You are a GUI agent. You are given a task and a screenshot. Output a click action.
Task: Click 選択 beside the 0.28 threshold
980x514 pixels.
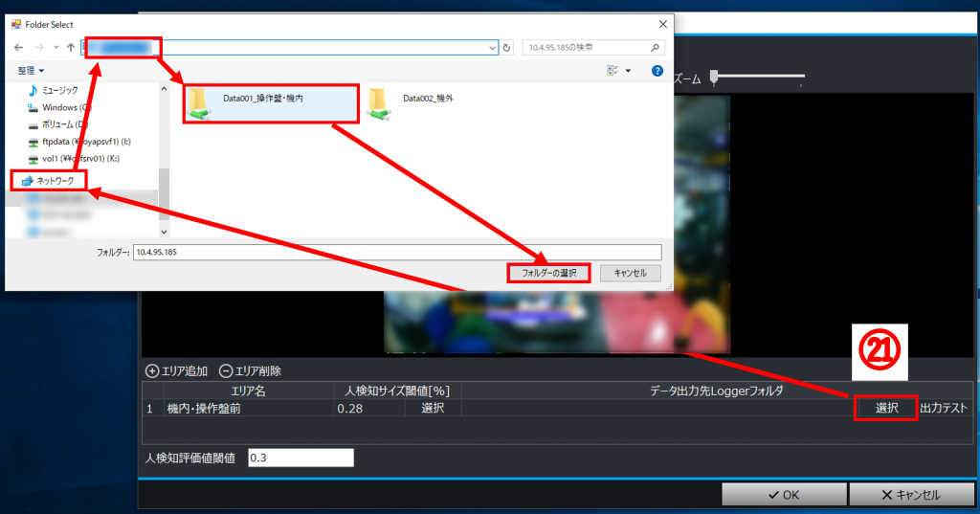[x=433, y=409]
